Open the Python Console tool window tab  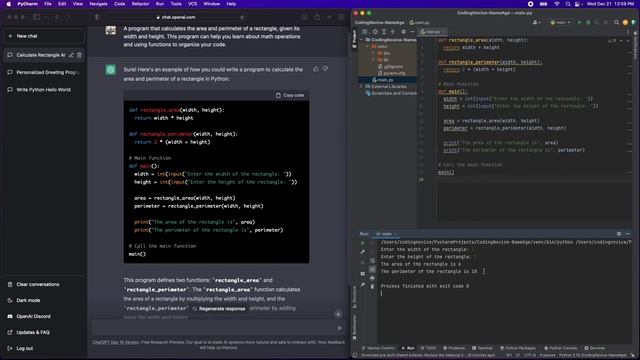[x=560, y=348]
